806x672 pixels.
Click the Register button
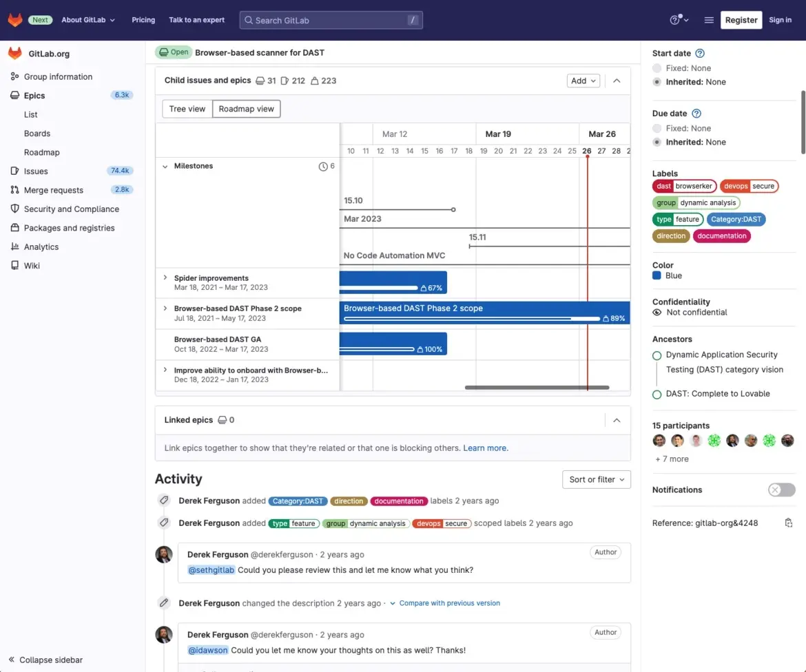click(741, 20)
